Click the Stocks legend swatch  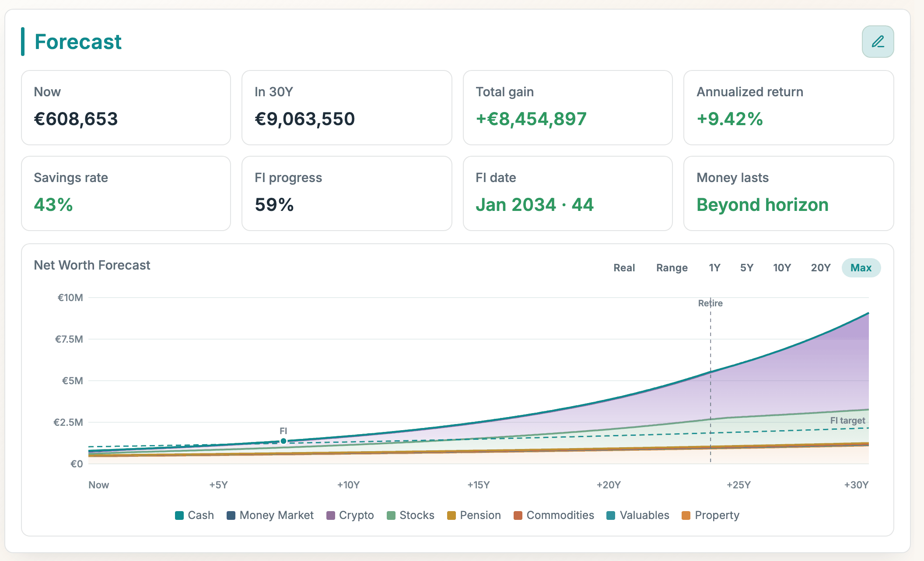point(391,515)
